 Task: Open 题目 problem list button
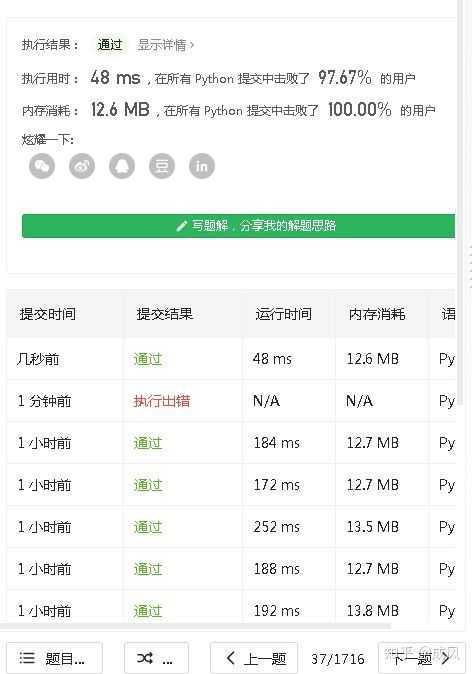click(54, 657)
